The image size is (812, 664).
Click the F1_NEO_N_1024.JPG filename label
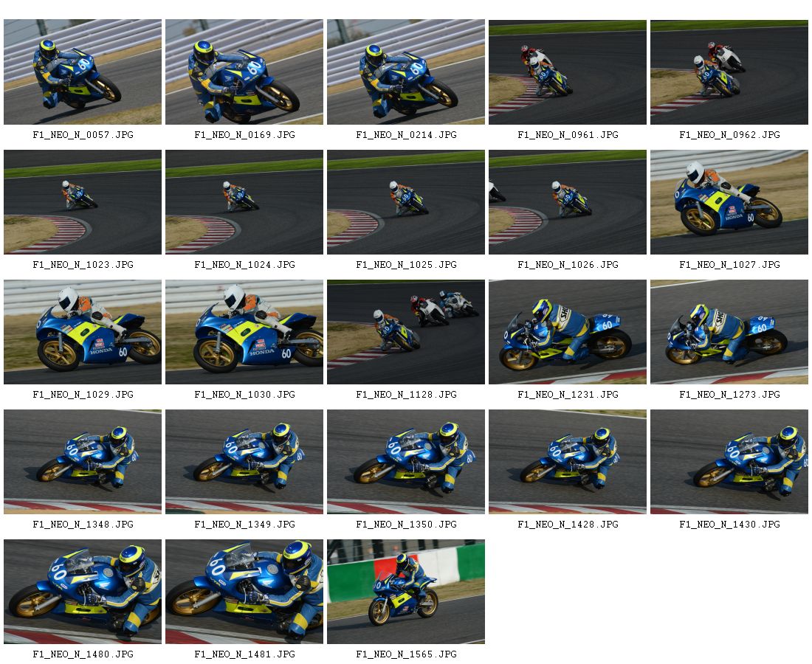(x=244, y=264)
